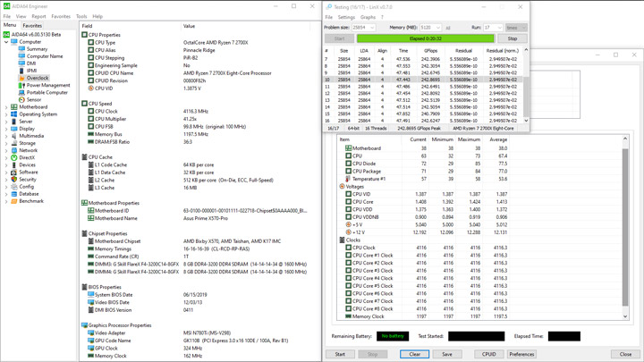
Task: Expand the Storage tree node
Action: pos(6,143)
